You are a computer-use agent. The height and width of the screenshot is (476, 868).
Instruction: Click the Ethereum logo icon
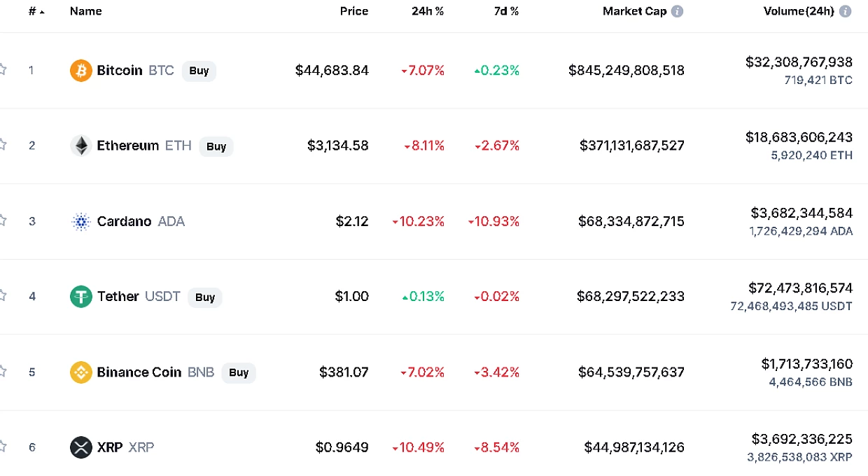coord(81,146)
